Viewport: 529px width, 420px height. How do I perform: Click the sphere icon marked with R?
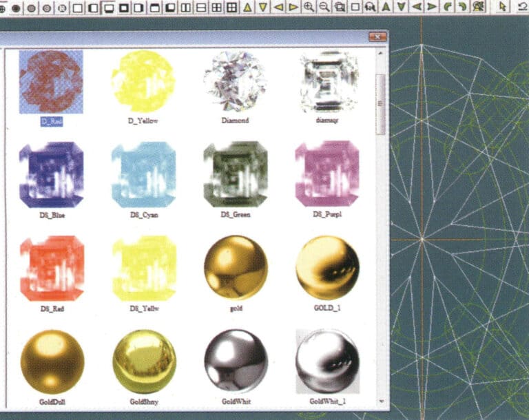pos(62,8)
